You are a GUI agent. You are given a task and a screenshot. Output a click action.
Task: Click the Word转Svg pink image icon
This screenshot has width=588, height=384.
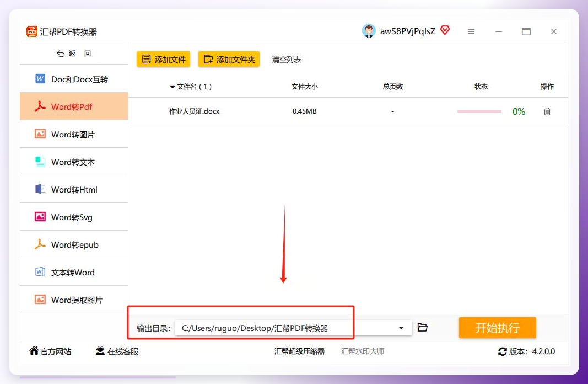click(x=40, y=217)
